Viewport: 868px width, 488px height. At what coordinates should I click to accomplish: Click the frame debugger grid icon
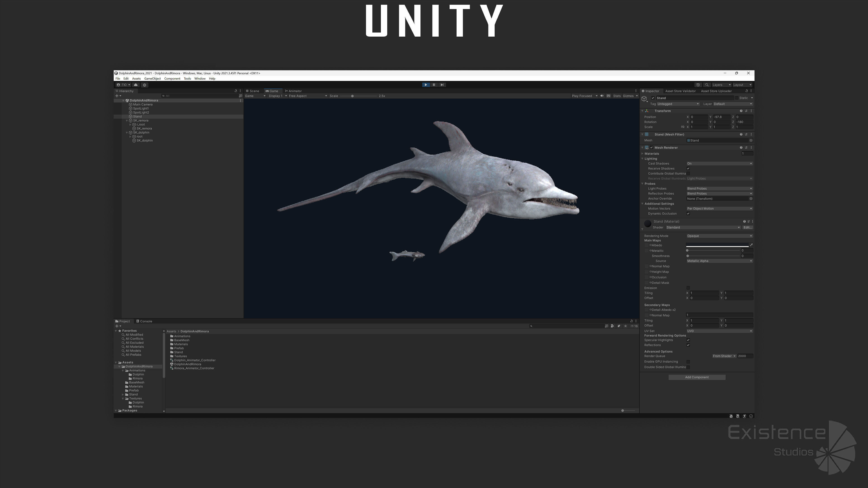point(609,96)
